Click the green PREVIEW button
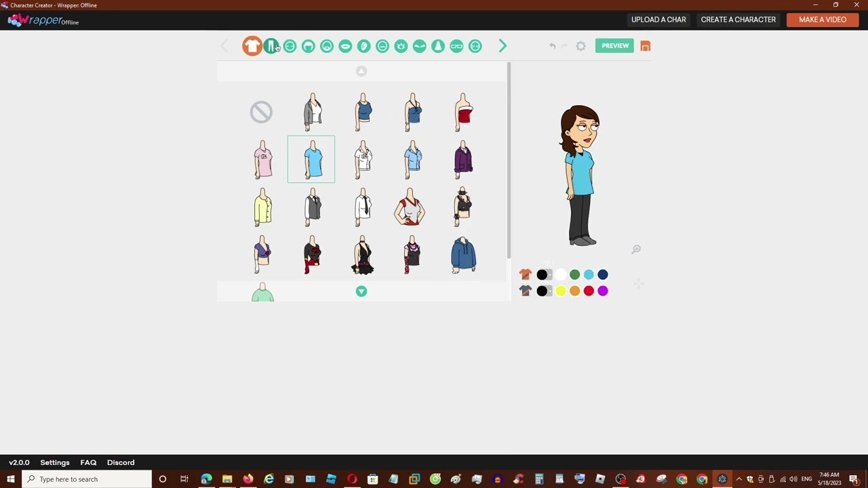868x488 pixels. coord(615,46)
